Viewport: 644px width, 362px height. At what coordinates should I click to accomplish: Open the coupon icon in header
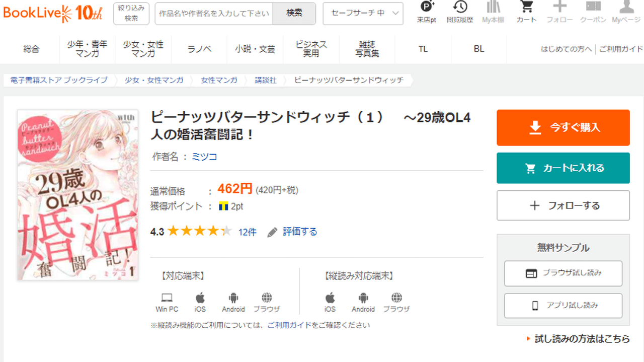(x=593, y=11)
